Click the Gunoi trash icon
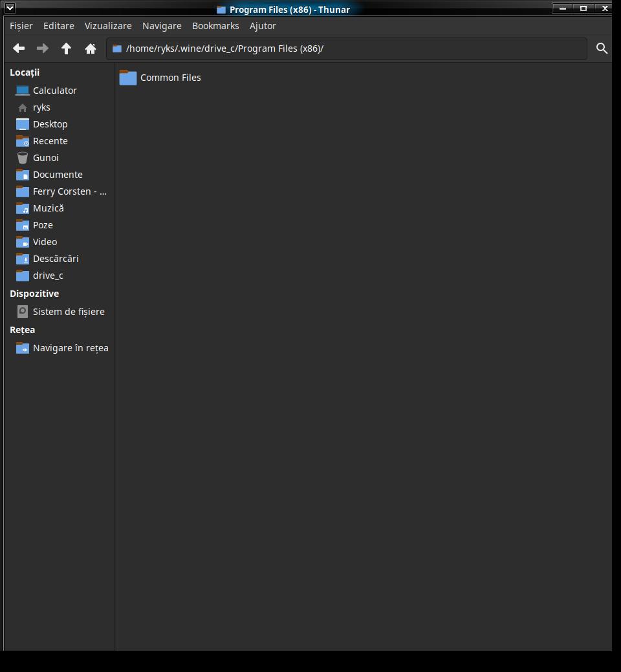The height and width of the screenshot is (672, 621). point(22,158)
